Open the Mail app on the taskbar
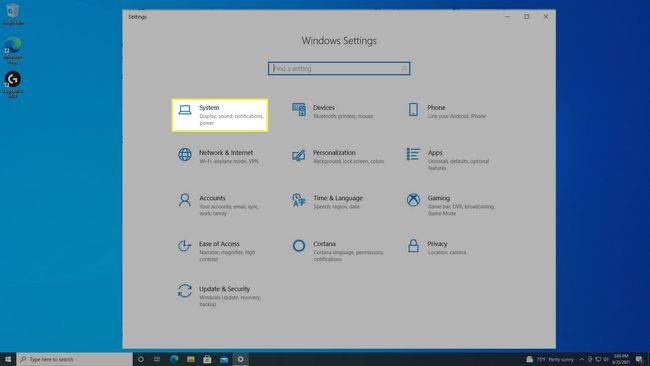This screenshot has width=650, height=366. tap(224, 359)
